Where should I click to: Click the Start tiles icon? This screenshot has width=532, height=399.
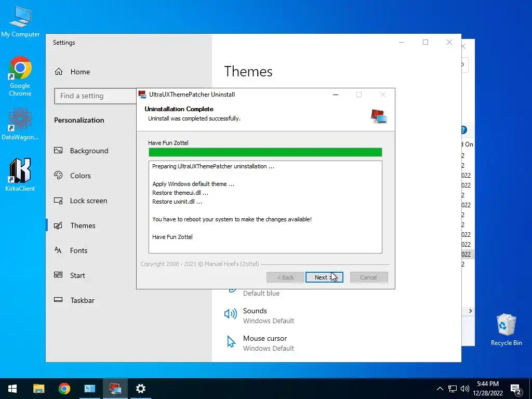click(58, 274)
